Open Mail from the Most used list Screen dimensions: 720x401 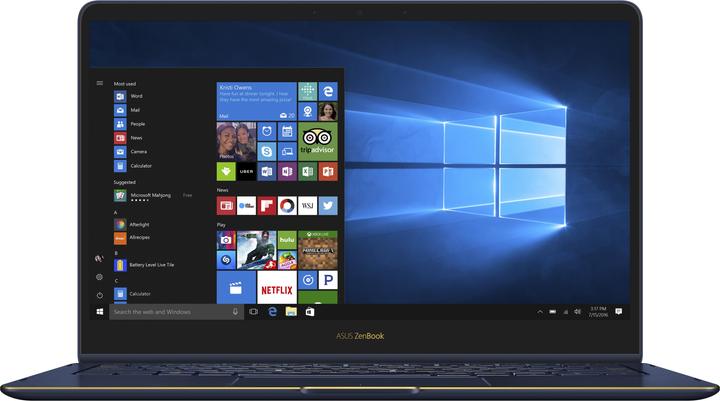point(127,110)
